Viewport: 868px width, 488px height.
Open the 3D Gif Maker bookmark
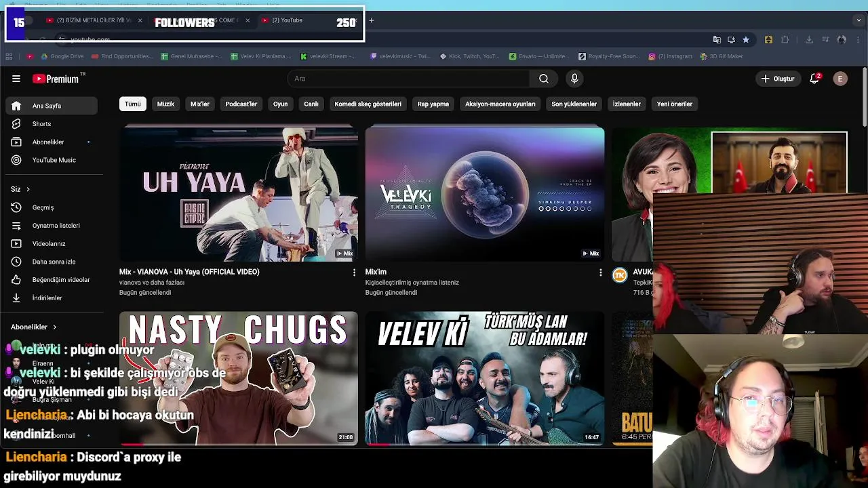pos(723,56)
